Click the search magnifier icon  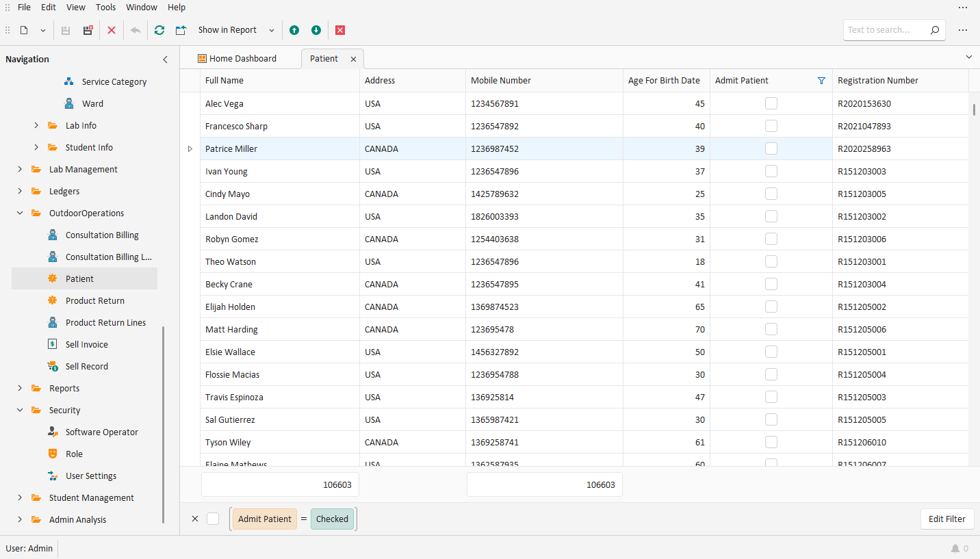[x=934, y=30]
